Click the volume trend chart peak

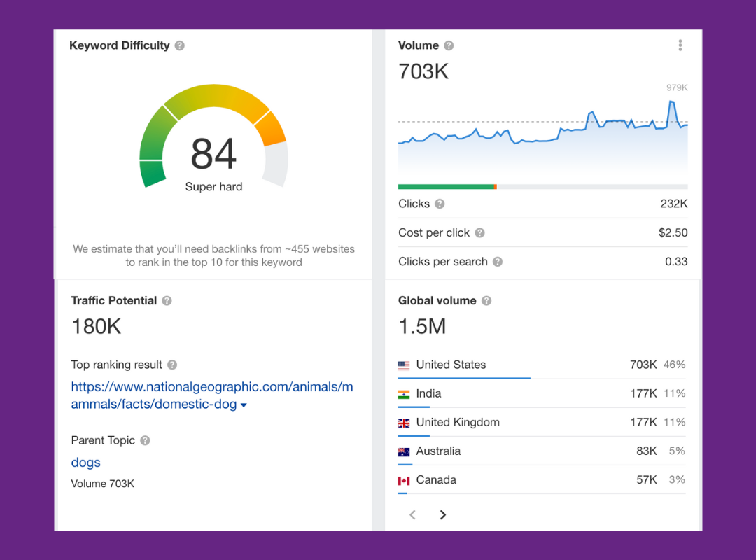coord(671,103)
